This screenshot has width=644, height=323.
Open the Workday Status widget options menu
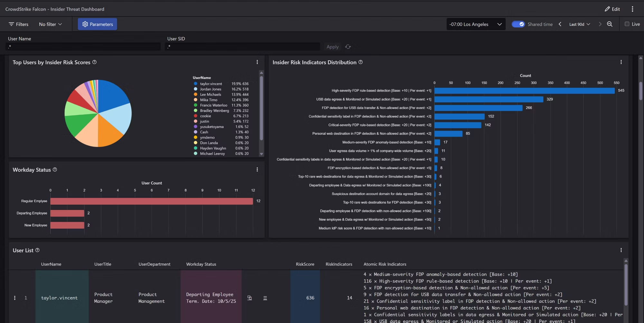[x=257, y=170]
